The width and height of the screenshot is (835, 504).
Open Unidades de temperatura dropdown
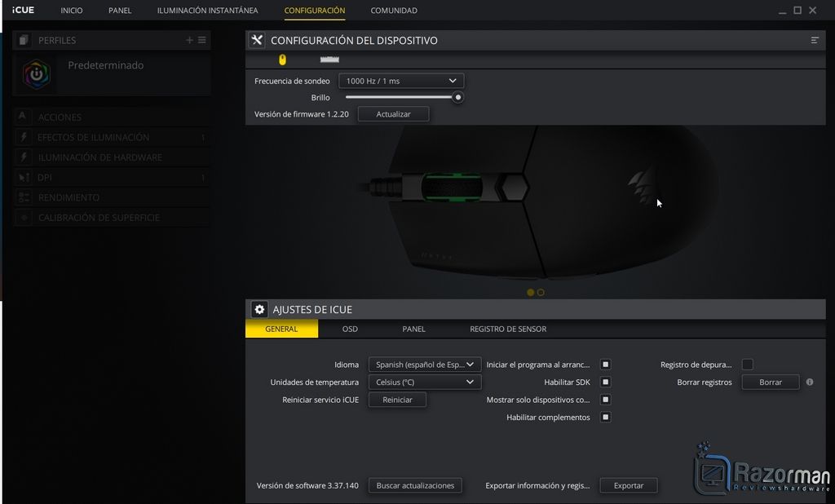425,382
